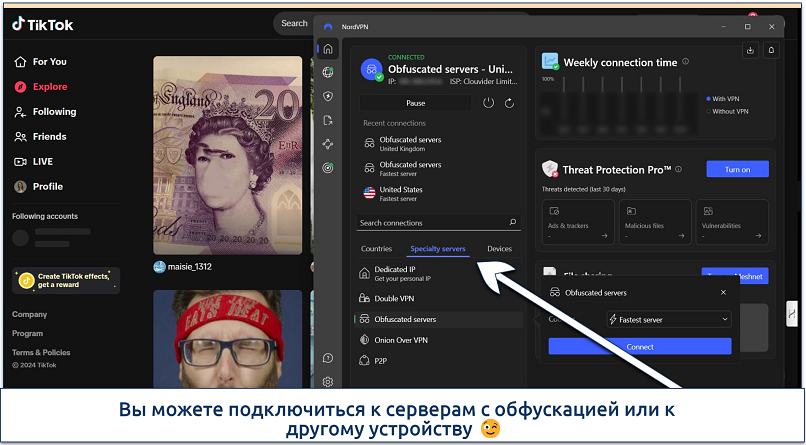Viewport: 806px width, 445px height.
Task: Click the globe icon in NordVPN sidebar
Action: tap(327, 72)
